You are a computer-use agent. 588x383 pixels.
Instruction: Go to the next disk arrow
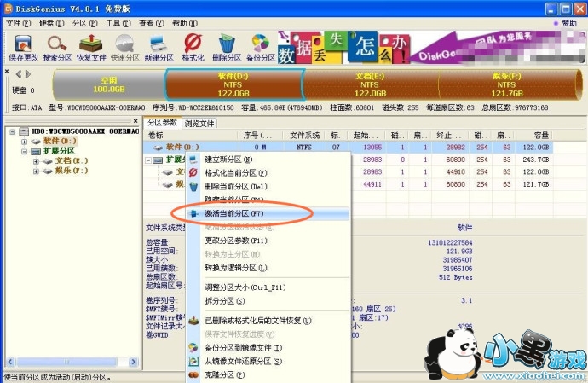click(x=27, y=74)
